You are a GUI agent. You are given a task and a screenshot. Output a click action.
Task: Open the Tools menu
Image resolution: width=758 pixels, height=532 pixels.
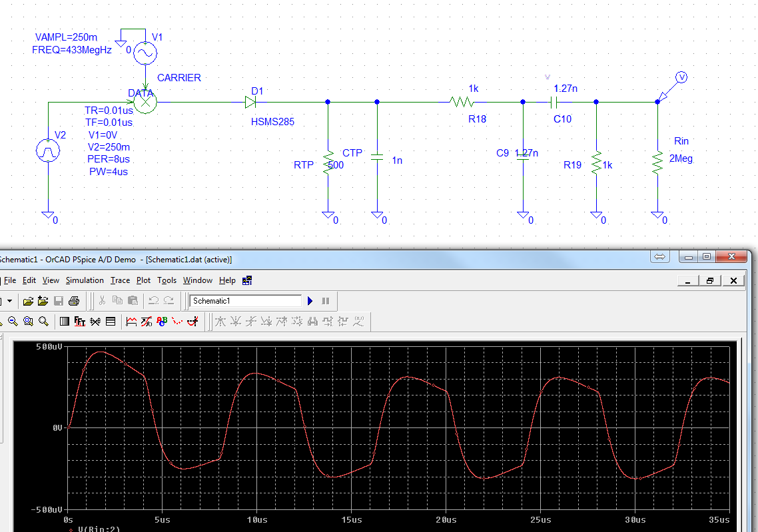167,280
